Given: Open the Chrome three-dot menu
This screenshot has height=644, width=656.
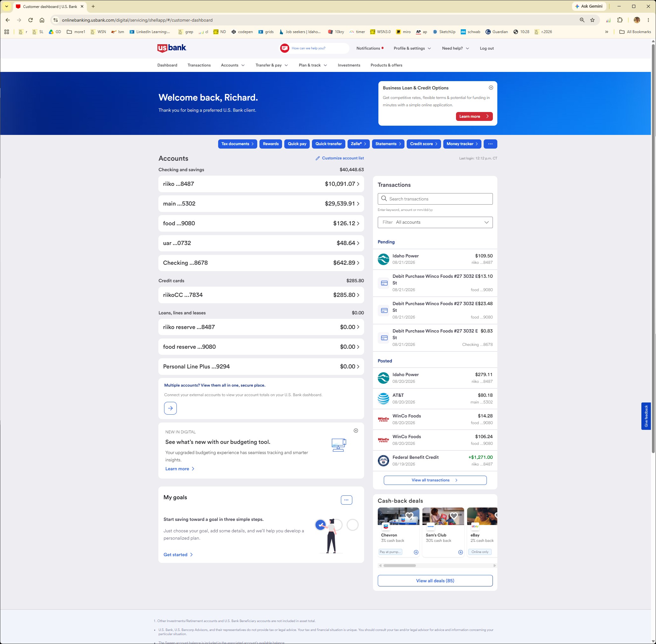Looking at the screenshot, I should click(648, 20).
